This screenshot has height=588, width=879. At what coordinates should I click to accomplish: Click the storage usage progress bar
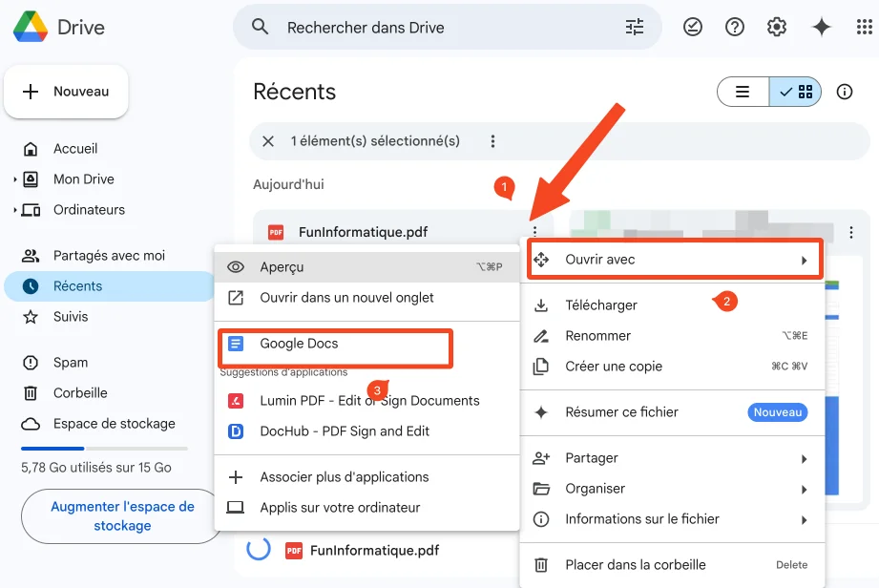coord(104,449)
